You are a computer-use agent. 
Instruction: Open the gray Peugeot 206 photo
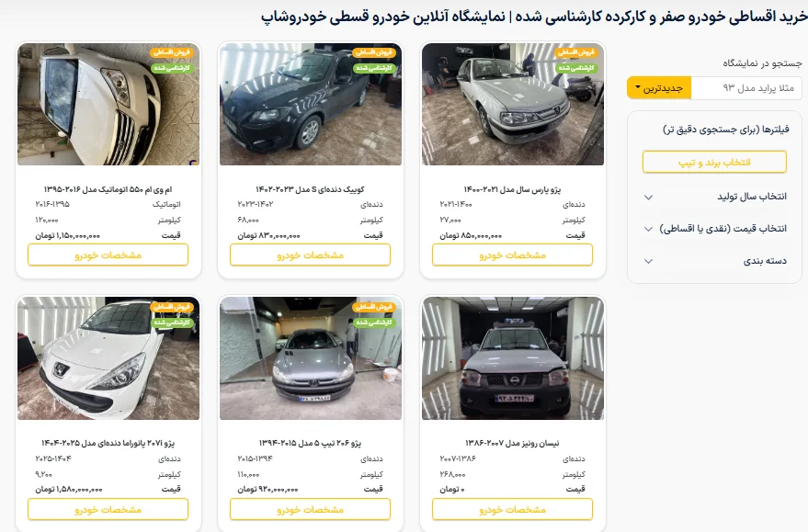click(310, 358)
